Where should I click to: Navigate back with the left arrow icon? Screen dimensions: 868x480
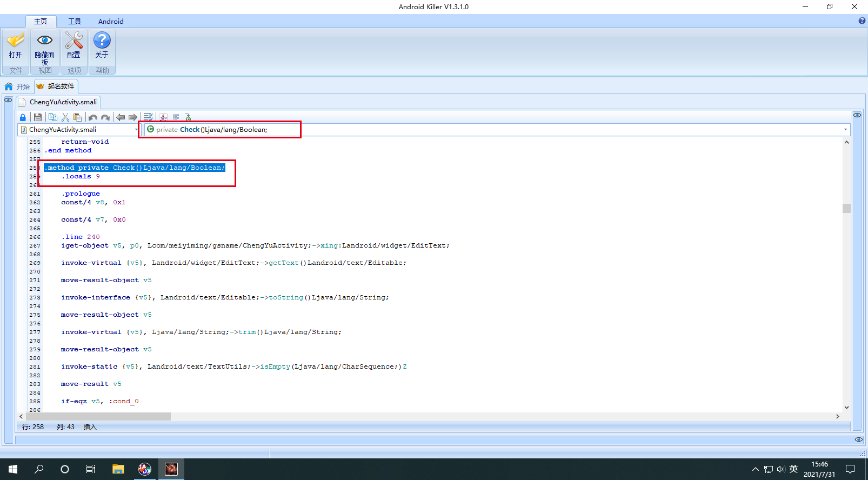121,117
